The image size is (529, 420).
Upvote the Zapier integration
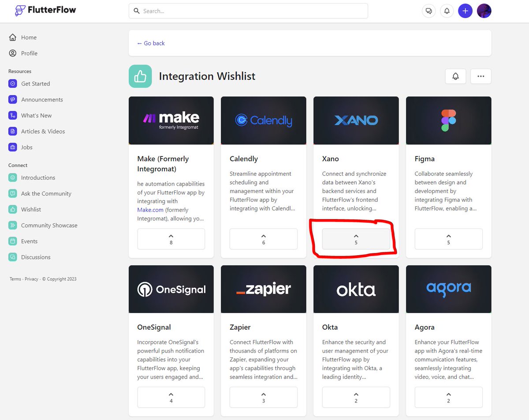(263, 397)
